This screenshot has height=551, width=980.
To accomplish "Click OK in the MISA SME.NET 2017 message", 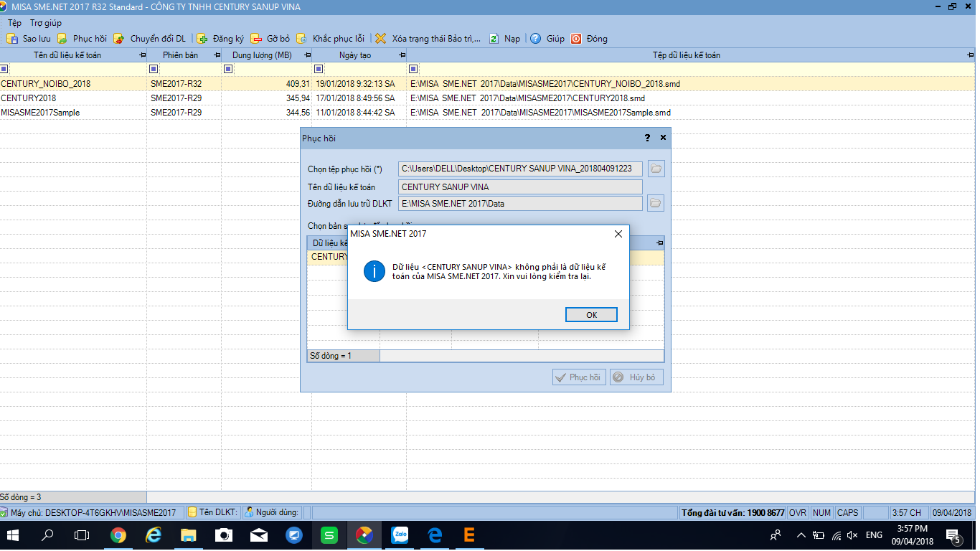I will (x=591, y=315).
